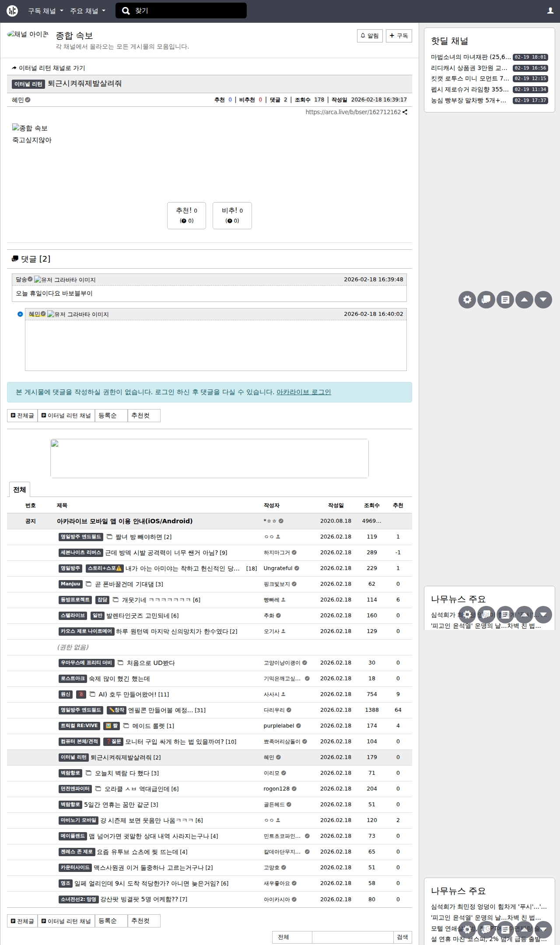Click the 던전앤파이터 channel tag
Screen dimensions: 560x945
(75, 789)
